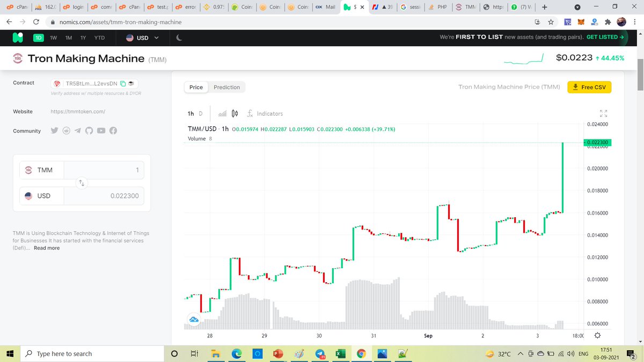The height and width of the screenshot is (362, 644).
Task: Toggle chart fullscreen mode
Action: pos(603,113)
